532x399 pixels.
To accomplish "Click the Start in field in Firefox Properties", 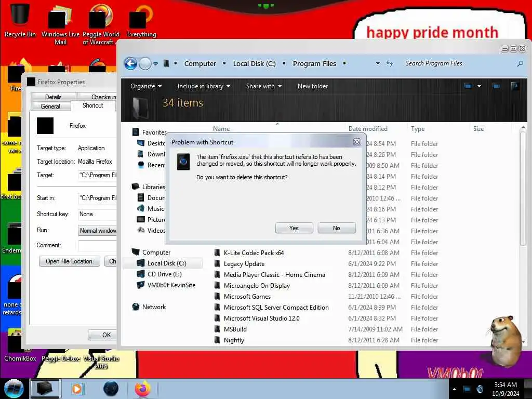I will (97, 198).
